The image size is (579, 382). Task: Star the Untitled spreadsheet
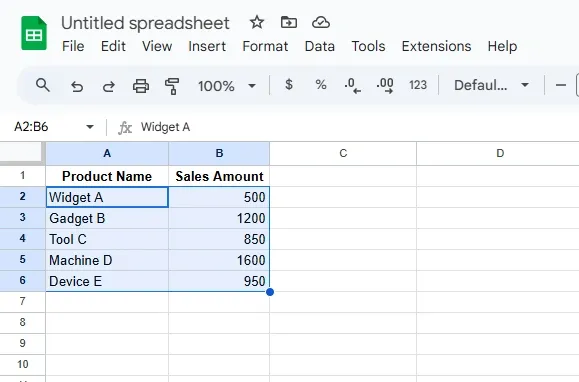(257, 23)
